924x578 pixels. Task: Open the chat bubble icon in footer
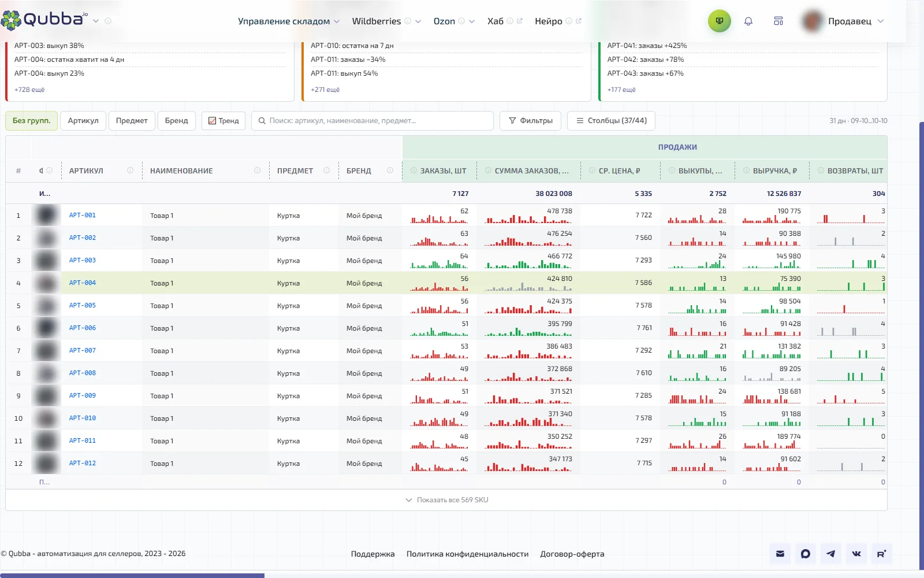(806, 554)
